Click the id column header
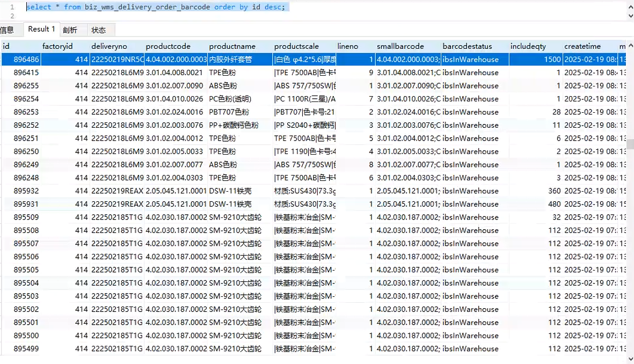 click(7, 46)
